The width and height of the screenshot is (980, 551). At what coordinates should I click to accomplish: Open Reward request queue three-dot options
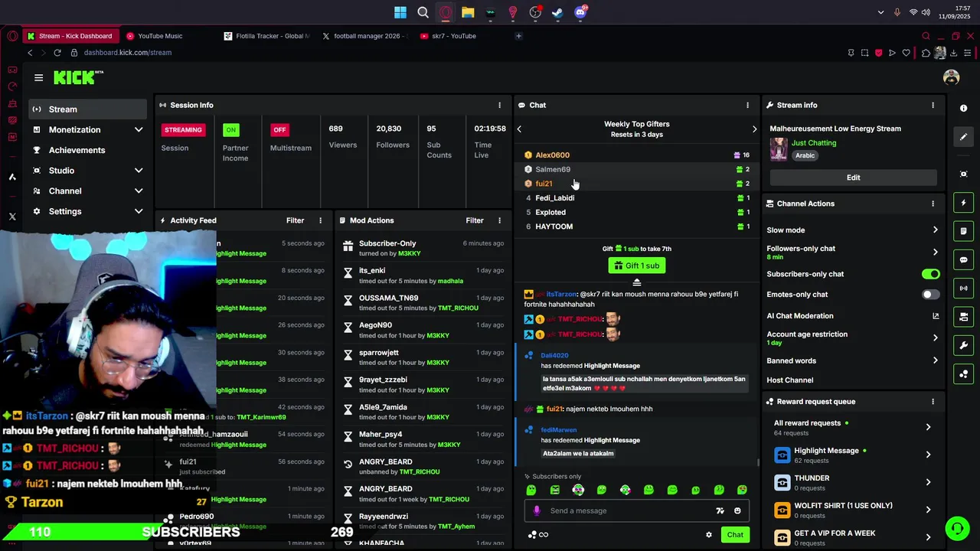tap(933, 402)
